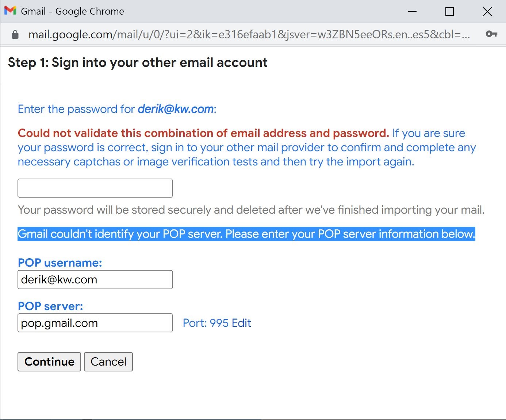Click the red validation error message
506x420 pixels.
click(203, 133)
